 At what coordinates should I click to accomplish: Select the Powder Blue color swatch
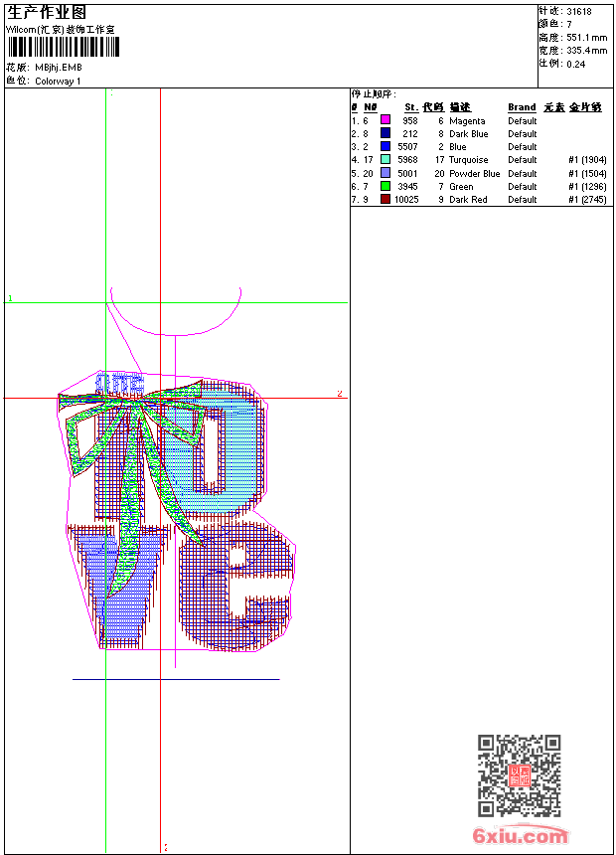pyautogui.click(x=385, y=173)
